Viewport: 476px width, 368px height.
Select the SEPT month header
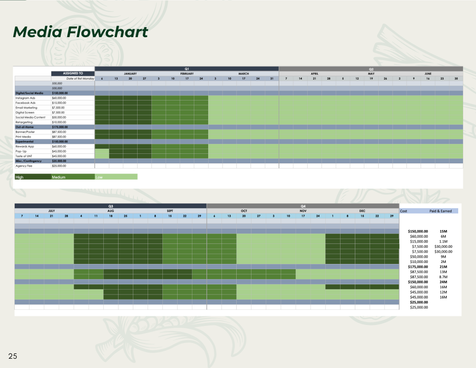tap(170, 211)
